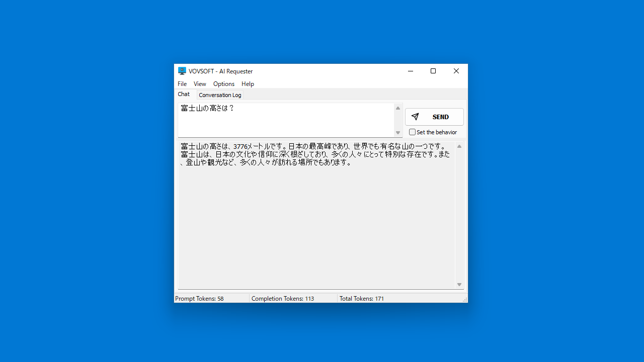Click the VOVSOFT app icon in title bar
Viewport: 644px width, 362px height.
click(x=182, y=71)
